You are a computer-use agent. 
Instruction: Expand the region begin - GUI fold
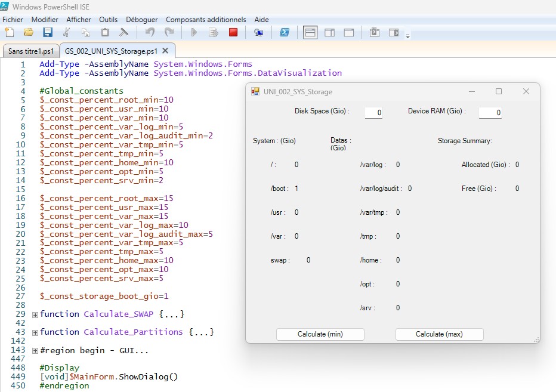(35, 350)
